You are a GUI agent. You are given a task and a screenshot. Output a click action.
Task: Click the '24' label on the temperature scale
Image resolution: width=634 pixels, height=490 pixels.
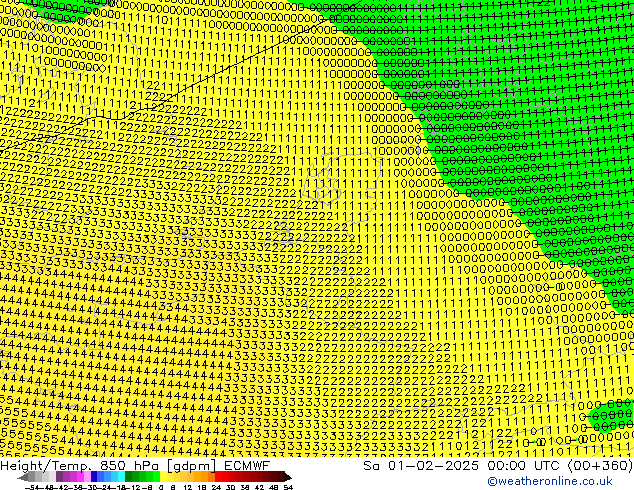(x=216, y=487)
